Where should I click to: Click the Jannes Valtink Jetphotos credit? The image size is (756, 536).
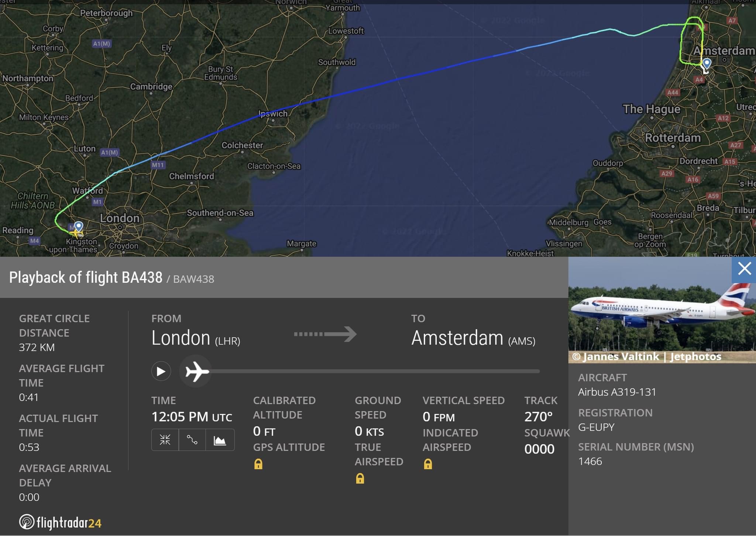tap(646, 357)
